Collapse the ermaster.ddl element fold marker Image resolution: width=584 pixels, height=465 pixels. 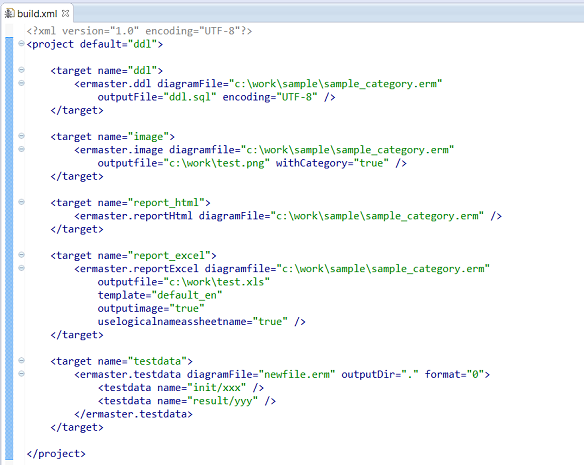tap(21, 83)
